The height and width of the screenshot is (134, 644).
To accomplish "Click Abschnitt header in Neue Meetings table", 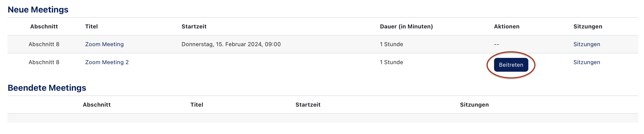I will (44, 27).
